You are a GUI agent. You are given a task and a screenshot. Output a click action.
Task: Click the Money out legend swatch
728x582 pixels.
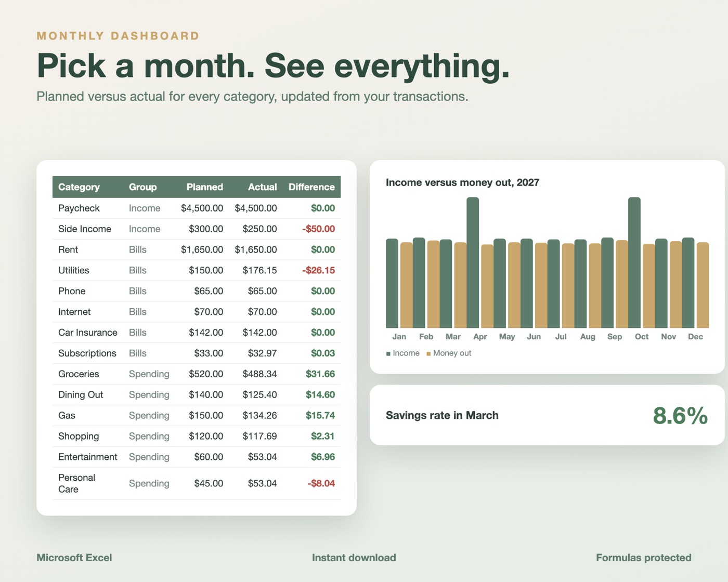point(428,354)
